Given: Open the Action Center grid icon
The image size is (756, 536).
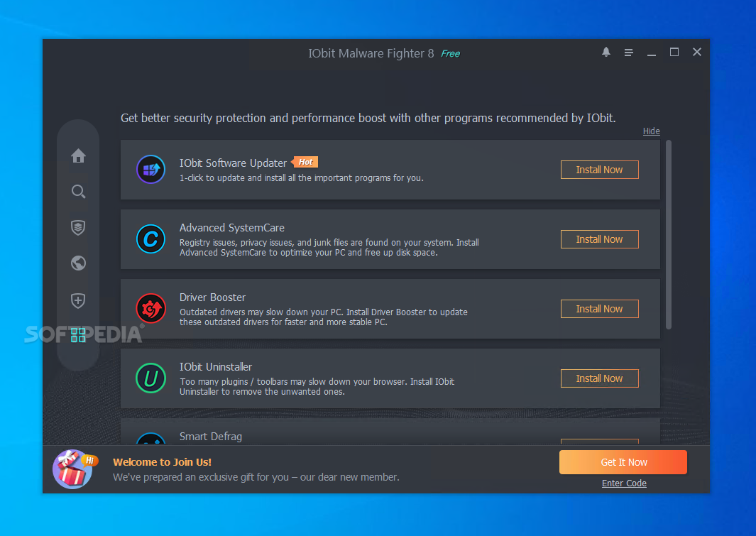Looking at the screenshot, I should 78,335.
